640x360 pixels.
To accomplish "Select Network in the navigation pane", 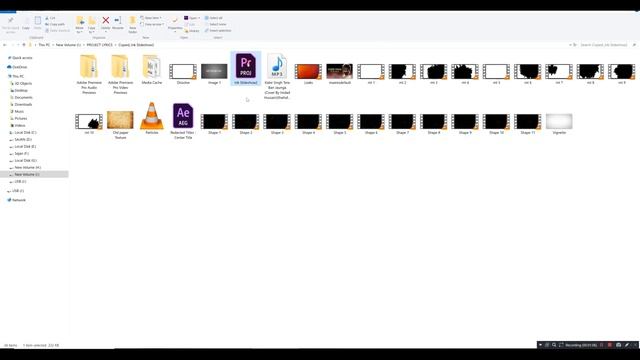I will (17, 200).
